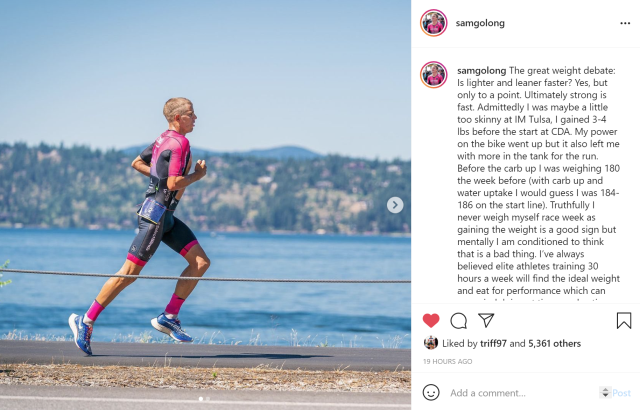
Task: Click into the Add a comment field
Action: point(522,393)
